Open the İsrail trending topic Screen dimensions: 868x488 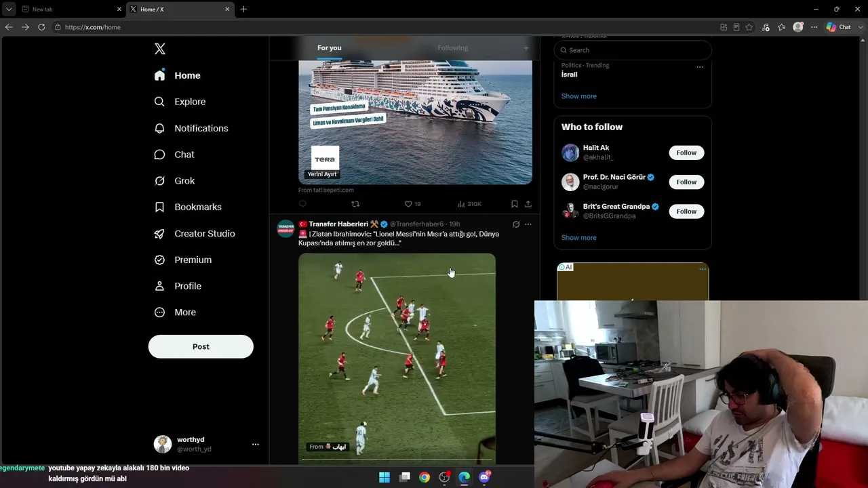[x=570, y=75]
